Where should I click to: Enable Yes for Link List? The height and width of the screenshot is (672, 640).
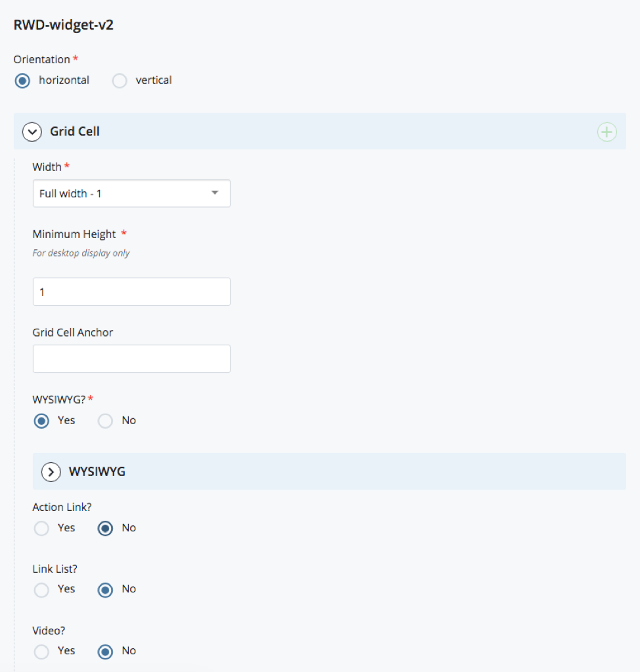(x=41, y=590)
